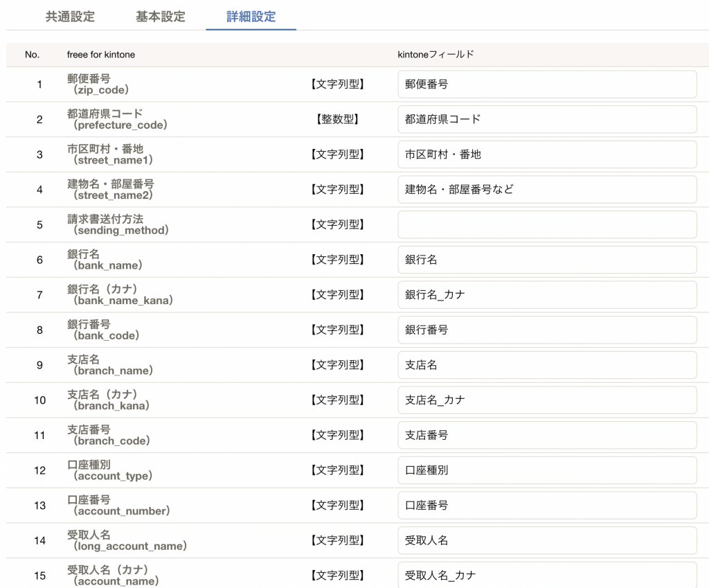This screenshot has width=709, height=588.
Task: Click the 口座番号 (account_number) label
Action: [118, 505]
